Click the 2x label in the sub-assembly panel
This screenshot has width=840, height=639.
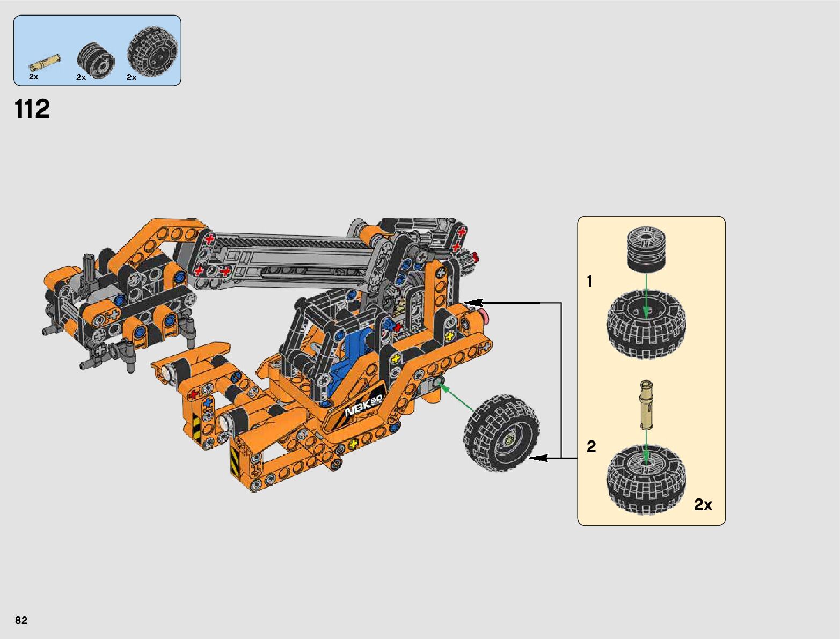[x=703, y=505]
